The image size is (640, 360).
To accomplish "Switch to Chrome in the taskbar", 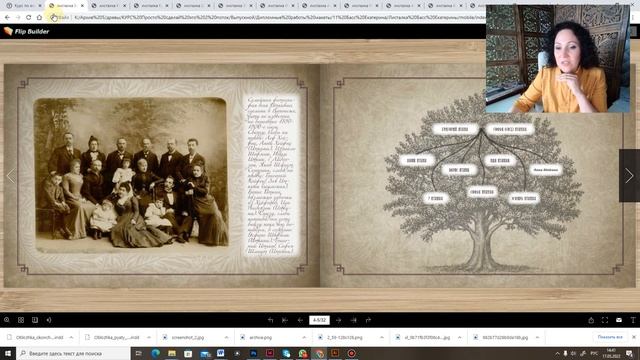I will 319,353.
